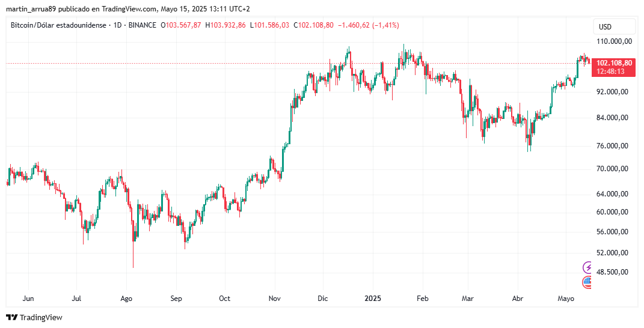Select the Bitcoin/Dólar estadounidense symbol title

click(58, 25)
